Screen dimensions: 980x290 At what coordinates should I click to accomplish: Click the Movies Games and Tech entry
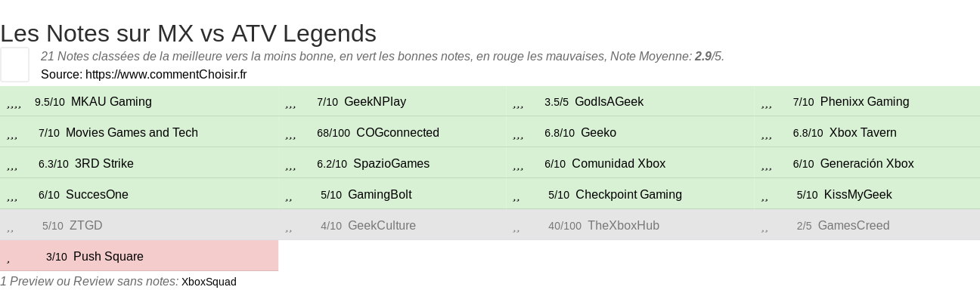click(x=132, y=133)
